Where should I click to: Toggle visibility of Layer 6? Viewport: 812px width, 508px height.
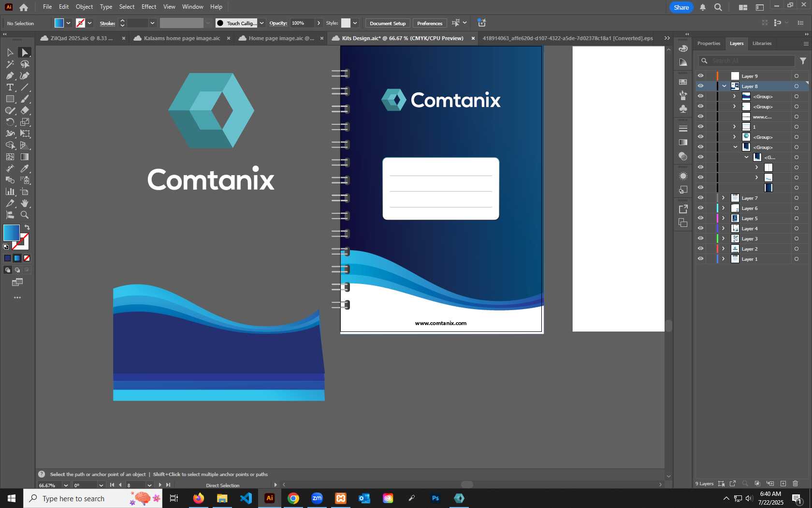[x=700, y=208]
